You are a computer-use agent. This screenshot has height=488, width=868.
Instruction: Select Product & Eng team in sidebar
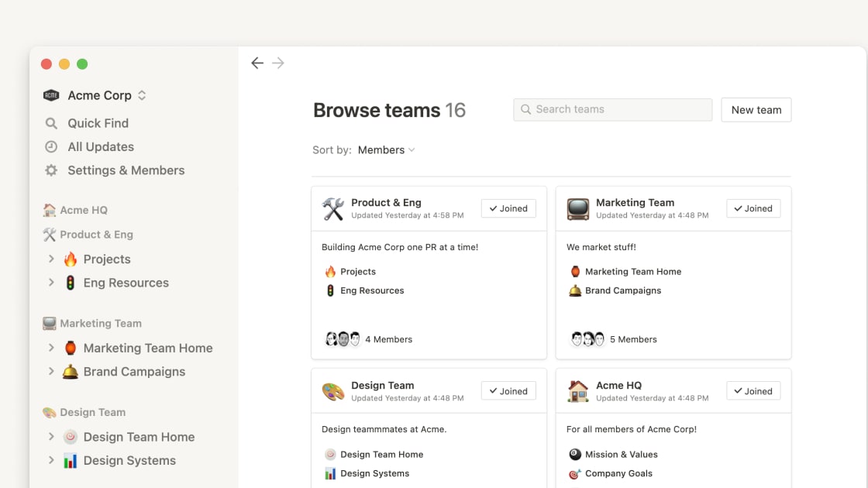tap(96, 235)
